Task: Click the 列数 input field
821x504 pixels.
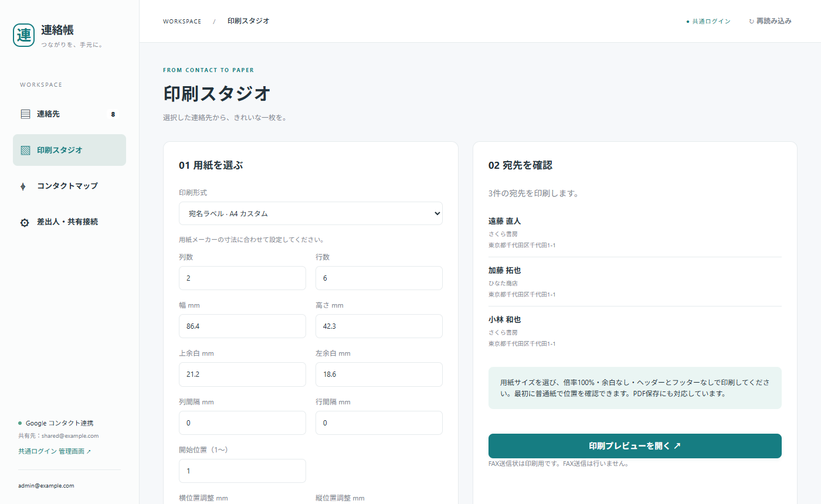Action: pyautogui.click(x=242, y=278)
